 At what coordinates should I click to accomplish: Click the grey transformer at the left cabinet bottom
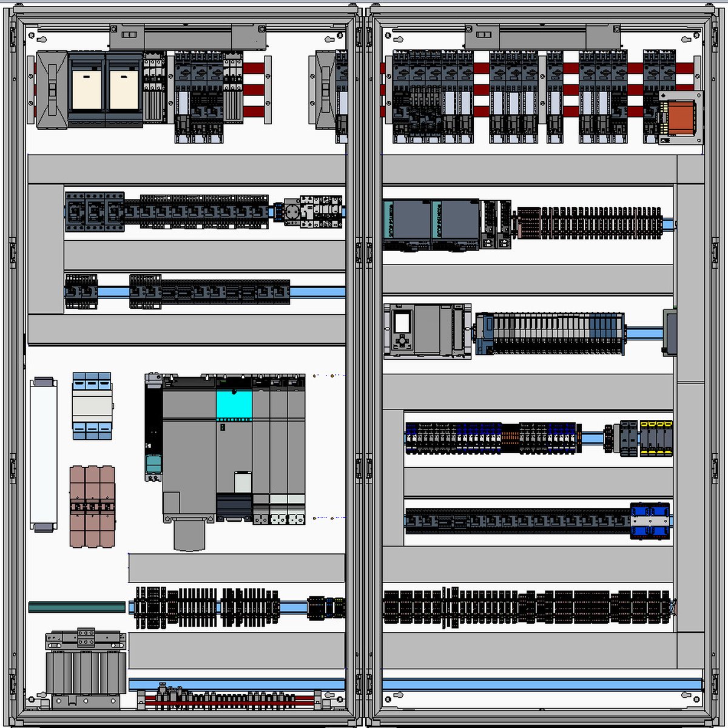(86, 669)
